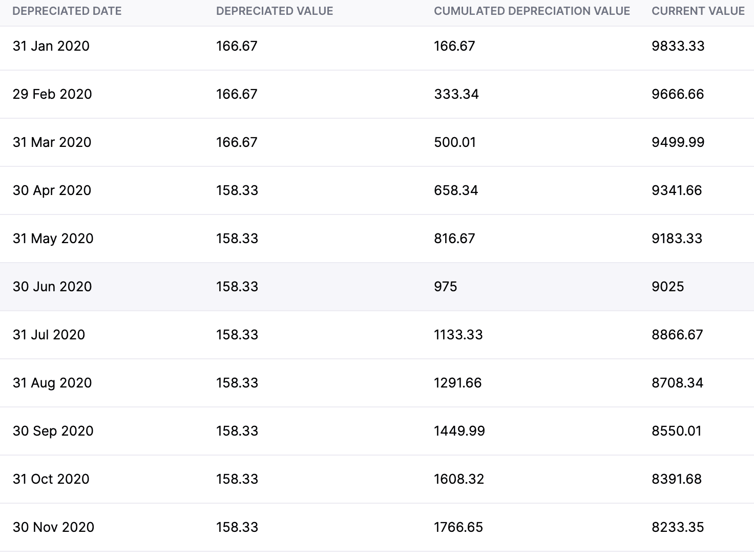
Task: Select current value 9833.33
Action: [x=678, y=46]
